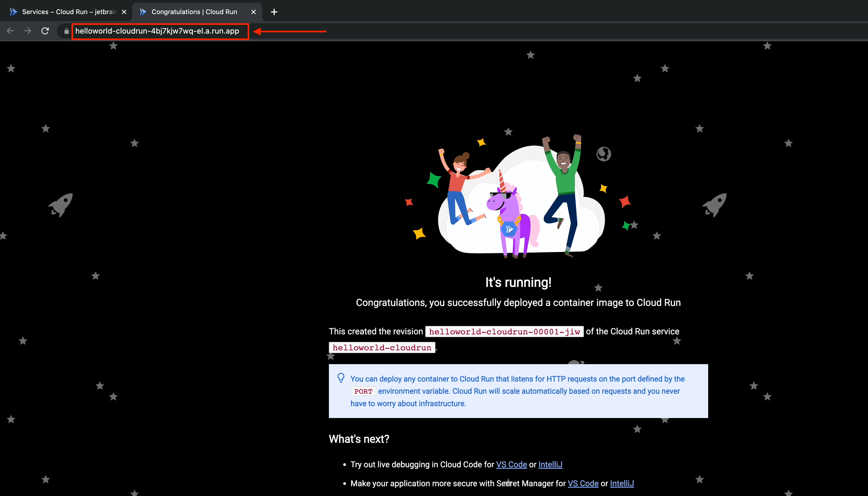
Task: Reload the current page
Action: click(45, 31)
